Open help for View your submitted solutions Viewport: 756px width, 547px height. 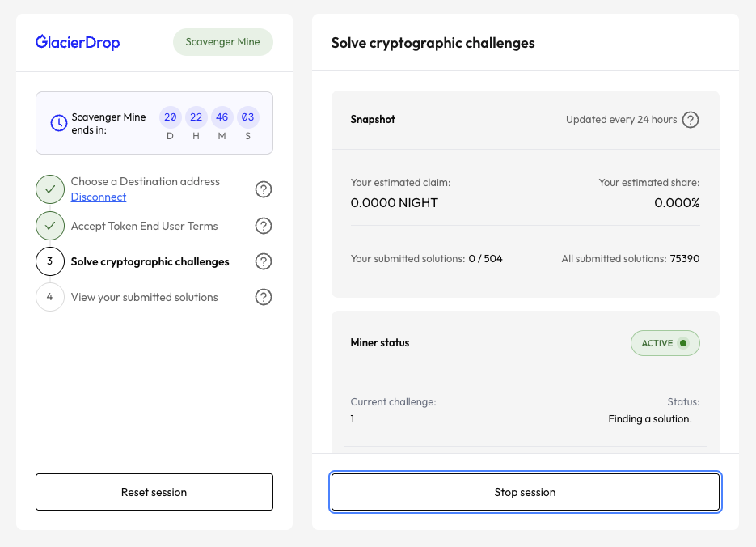263,297
